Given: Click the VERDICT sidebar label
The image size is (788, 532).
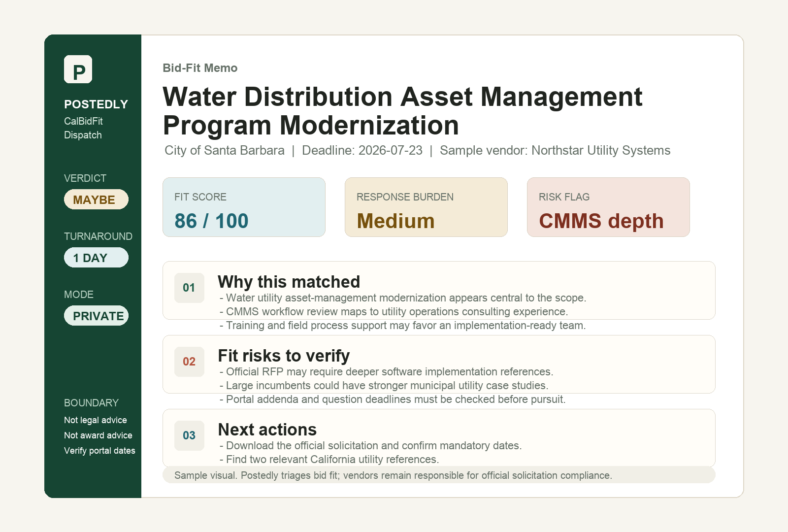Looking at the screenshot, I should pos(85,178).
